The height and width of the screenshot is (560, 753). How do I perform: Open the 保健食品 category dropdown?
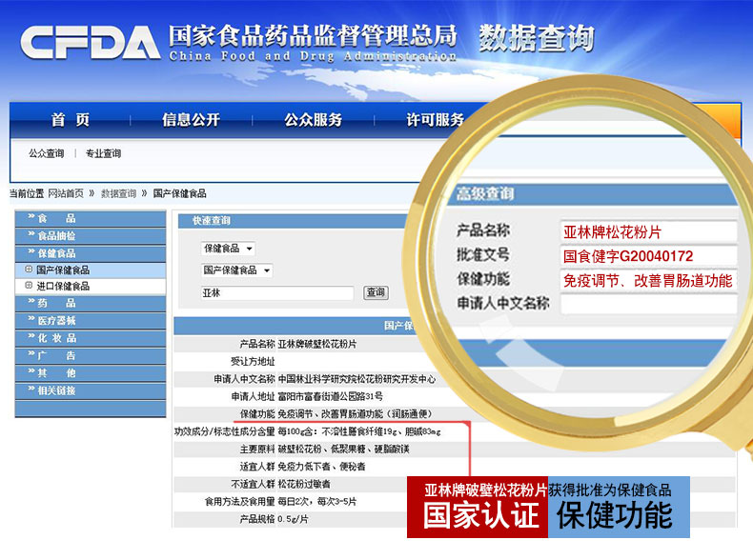(x=228, y=248)
